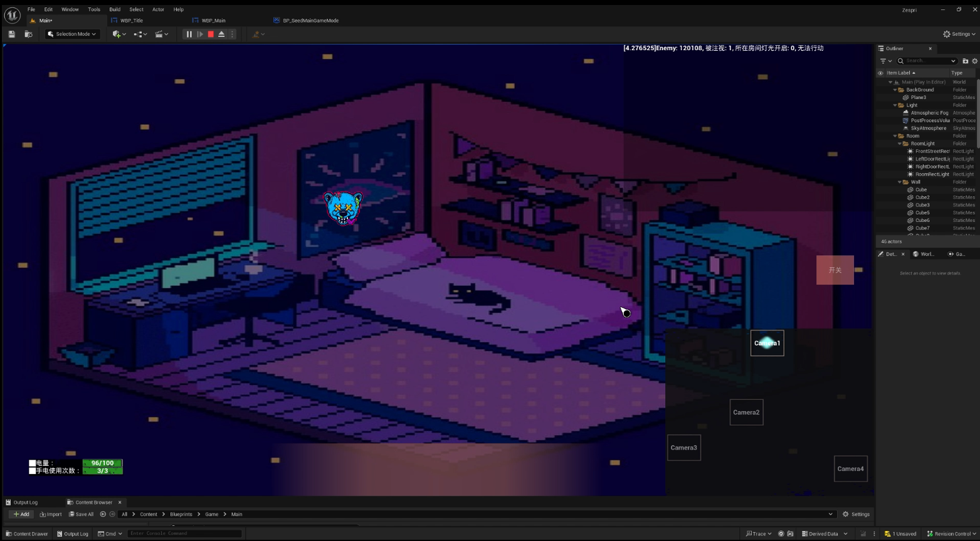Open the Selection Mode dropdown
Screen dimensions: 980x541
coord(72,34)
